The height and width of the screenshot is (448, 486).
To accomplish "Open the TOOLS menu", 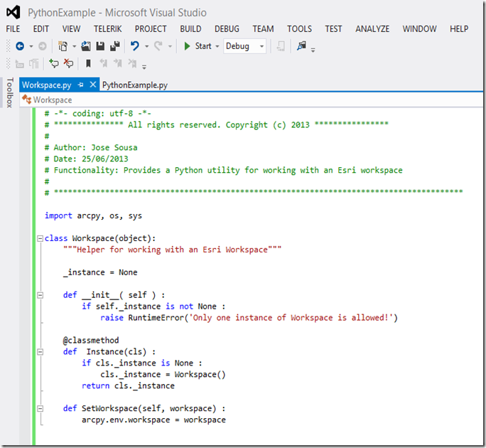I will pos(299,29).
